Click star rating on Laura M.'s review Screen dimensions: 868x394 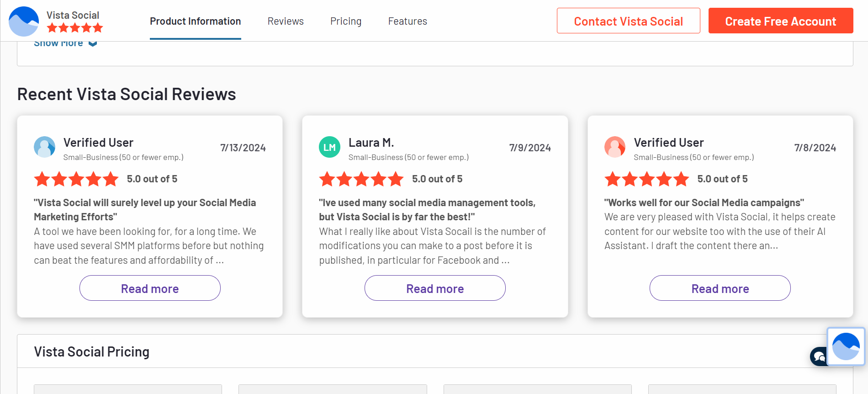(x=361, y=179)
